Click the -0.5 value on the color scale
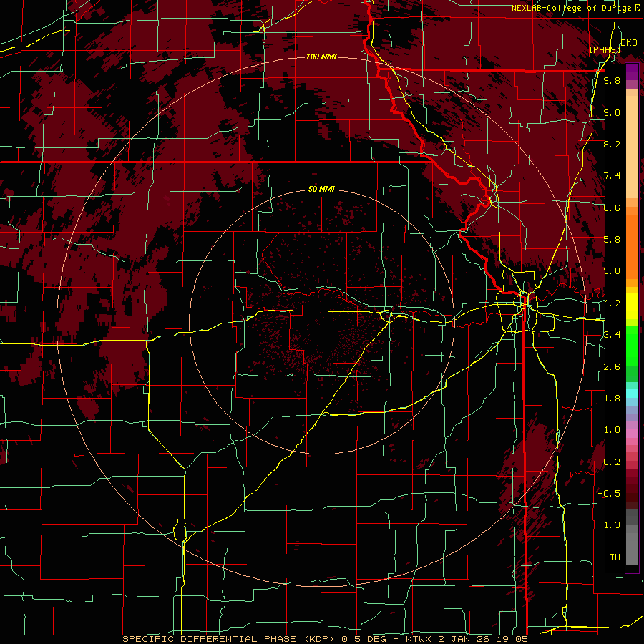 pos(609,494)
